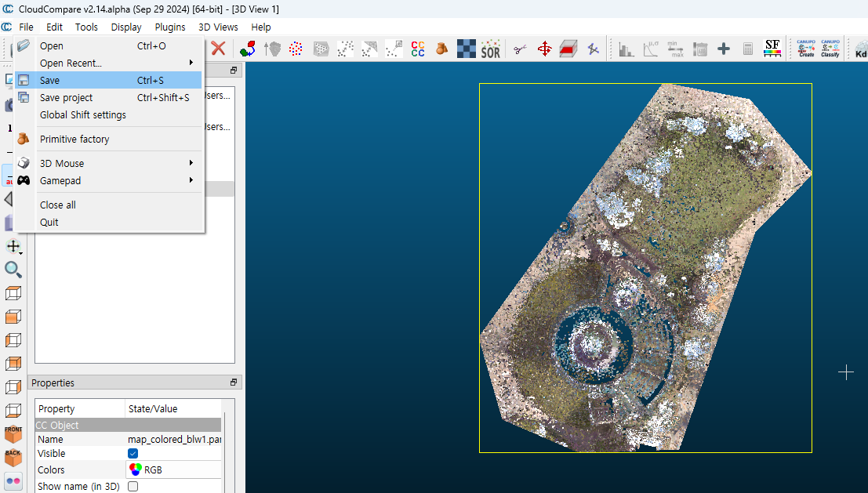Image resolution: width=868 pixels, height=493 pixels.
Task: Select Global Shift settings
Action: point(83,115)
